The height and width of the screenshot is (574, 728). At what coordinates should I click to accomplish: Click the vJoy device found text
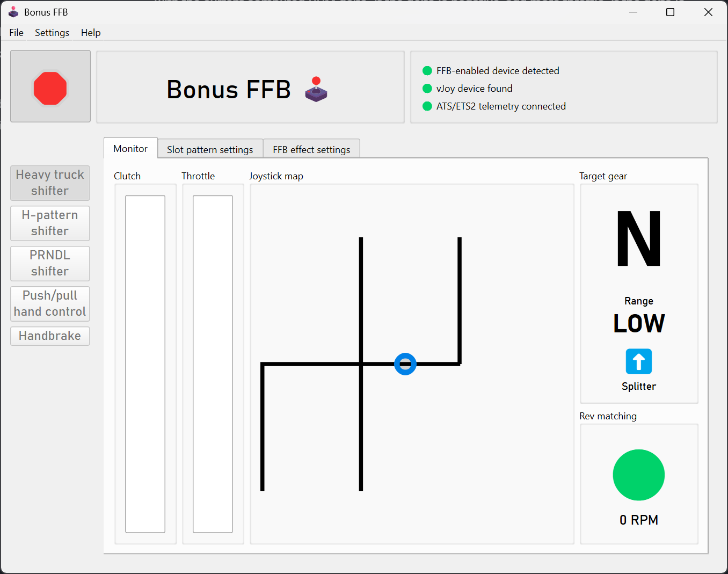coord(475,89)
